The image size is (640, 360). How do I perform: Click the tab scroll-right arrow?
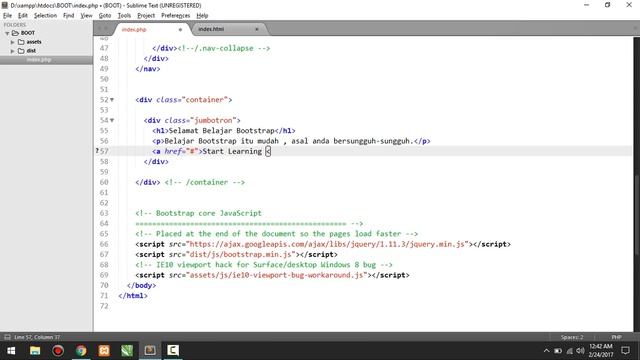[107, 29]
